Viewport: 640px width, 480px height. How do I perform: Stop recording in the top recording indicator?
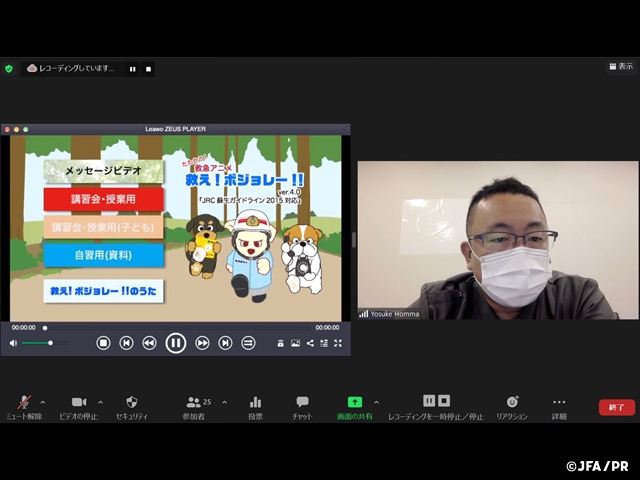(x=148, y=69)
